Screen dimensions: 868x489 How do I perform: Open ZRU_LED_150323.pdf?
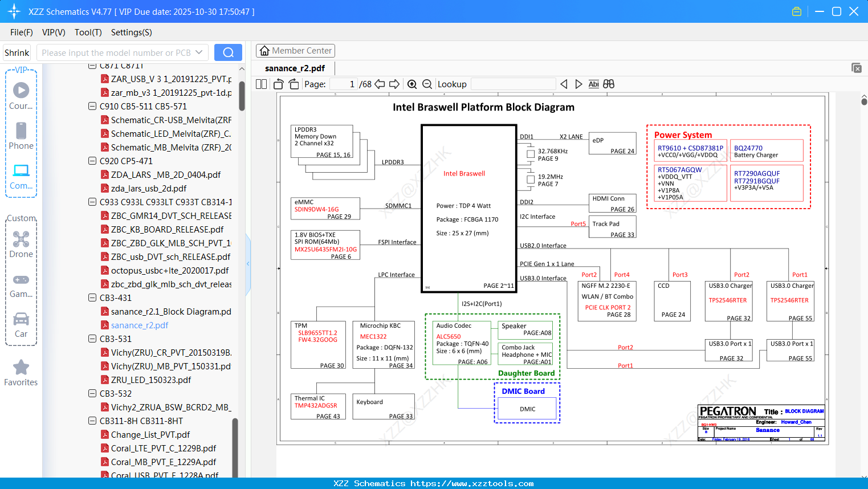151,380
